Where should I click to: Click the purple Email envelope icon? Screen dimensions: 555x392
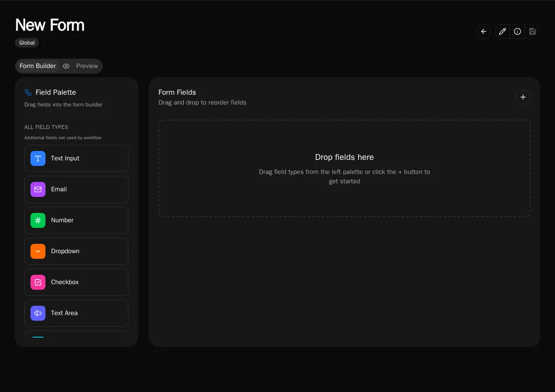[38, 189]
